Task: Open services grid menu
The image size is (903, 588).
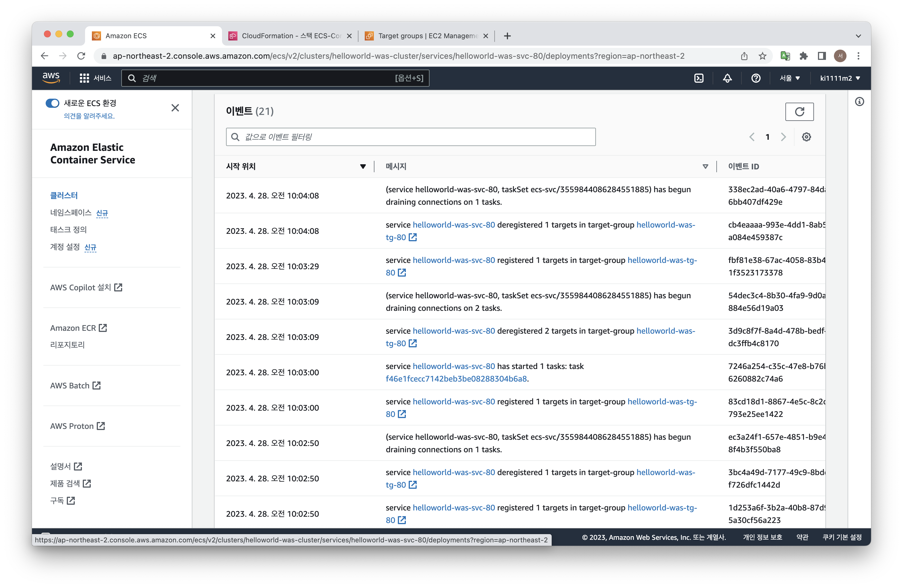Action: [x=84, y=78]
